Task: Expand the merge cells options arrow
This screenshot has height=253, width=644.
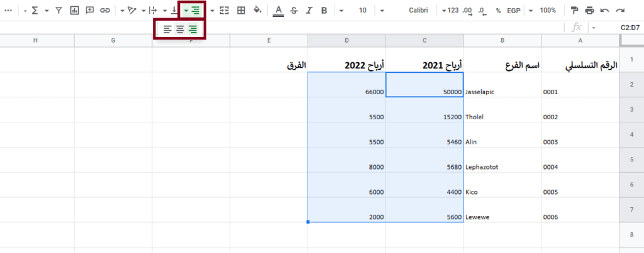Action: pos(213,11)
